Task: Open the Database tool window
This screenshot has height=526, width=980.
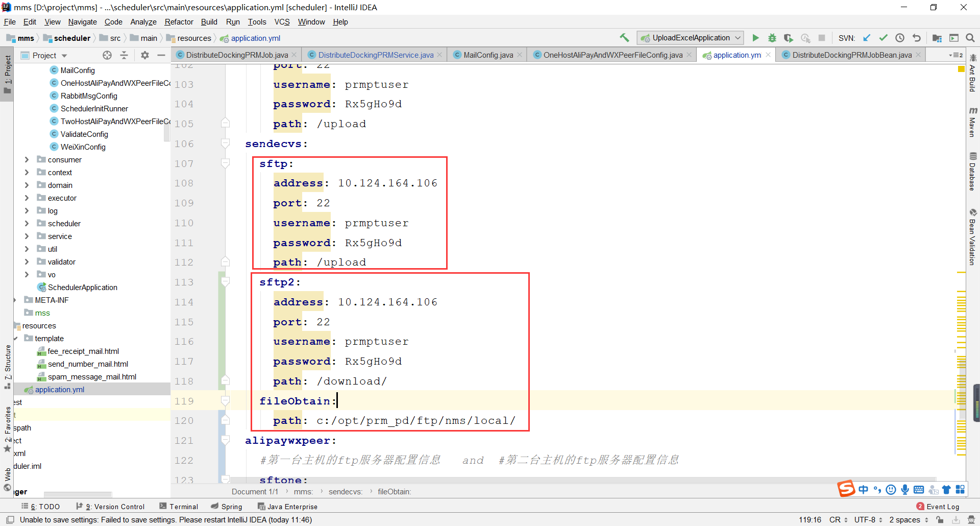Action: [x=973, y=171]
